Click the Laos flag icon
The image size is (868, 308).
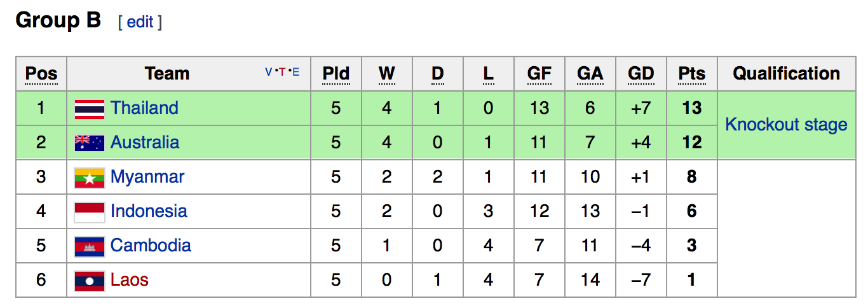(x=90, y=281)
